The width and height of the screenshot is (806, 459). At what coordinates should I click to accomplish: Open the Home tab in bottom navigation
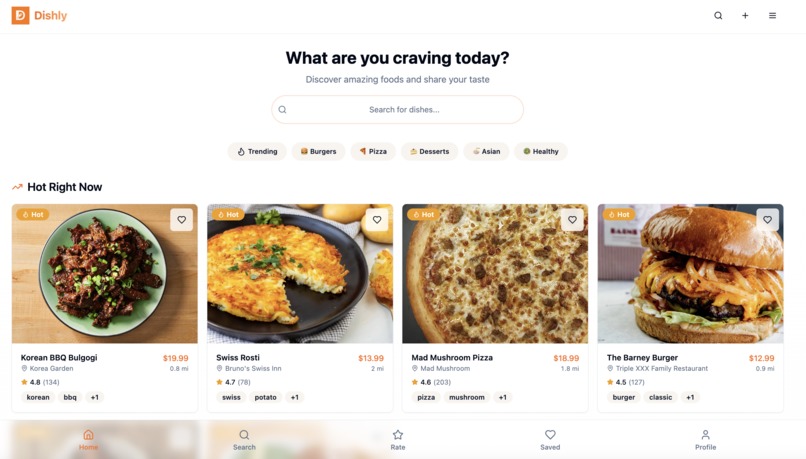point(88,440)
